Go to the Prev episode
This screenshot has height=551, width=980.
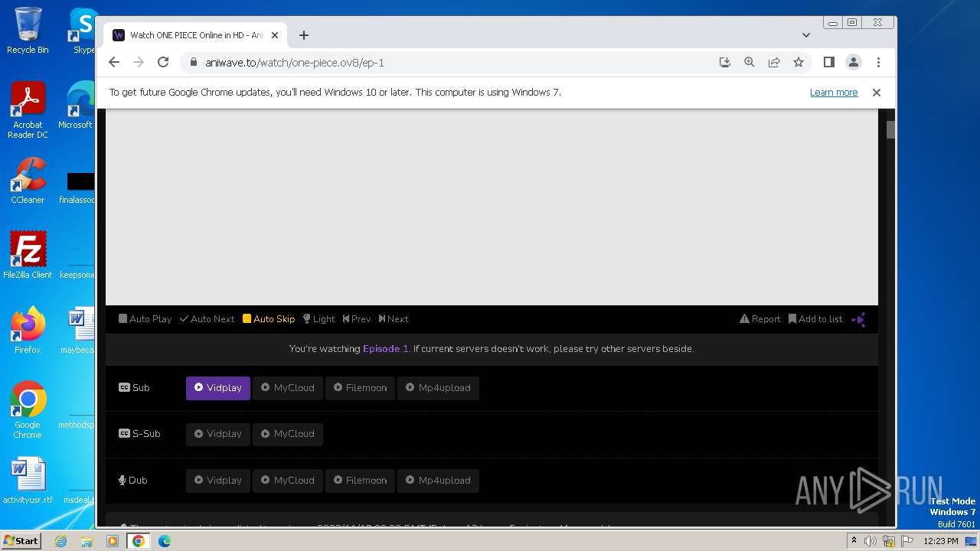(357, 319)
